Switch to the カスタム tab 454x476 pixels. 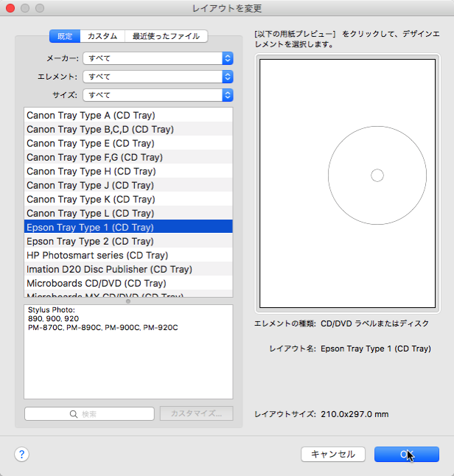click(x=102, y=36)
